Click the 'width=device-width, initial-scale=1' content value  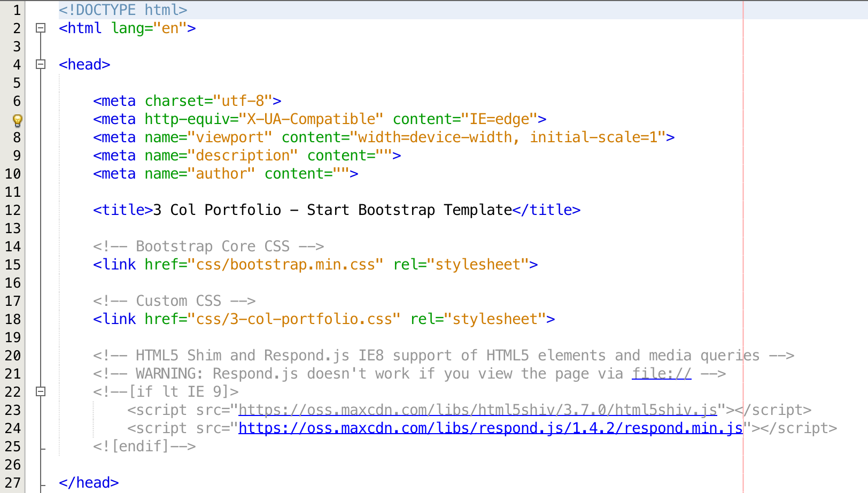508,137
